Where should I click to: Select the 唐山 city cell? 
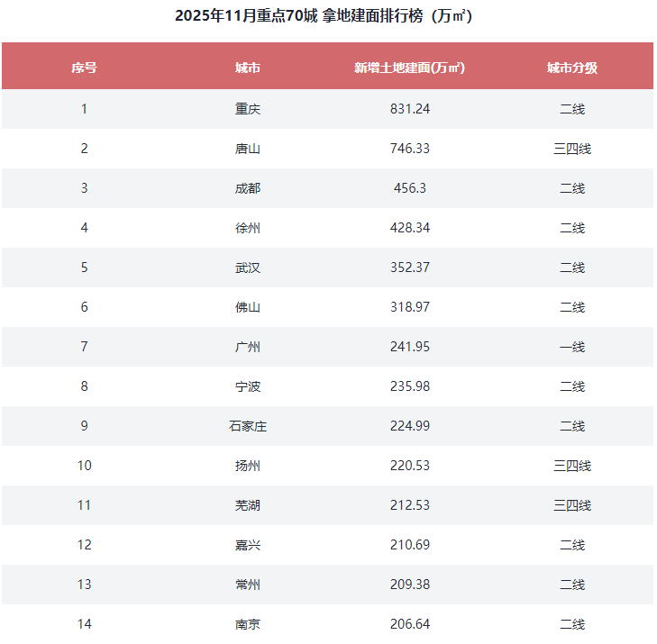pyautogui.click(x=248, y=149)
